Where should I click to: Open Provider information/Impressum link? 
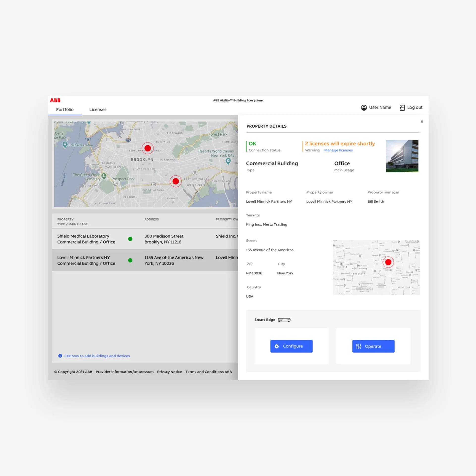tap(125, 372)
